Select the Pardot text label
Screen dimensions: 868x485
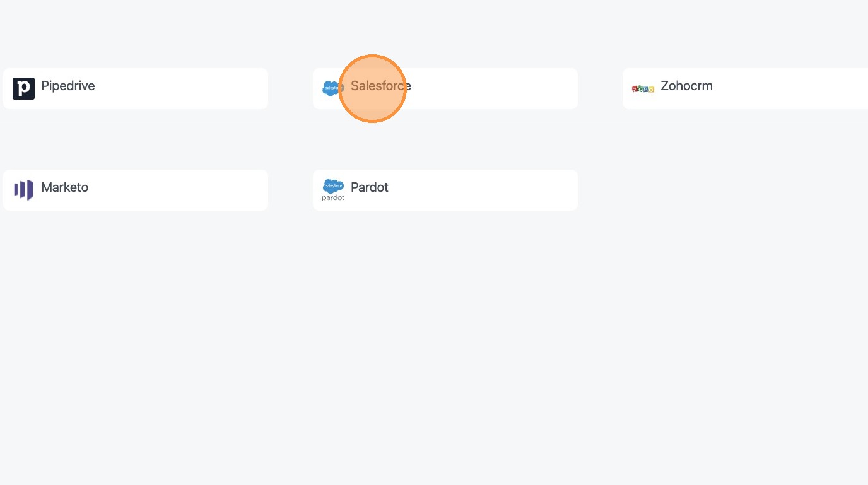pyautogui.click(x=370, y=187)
